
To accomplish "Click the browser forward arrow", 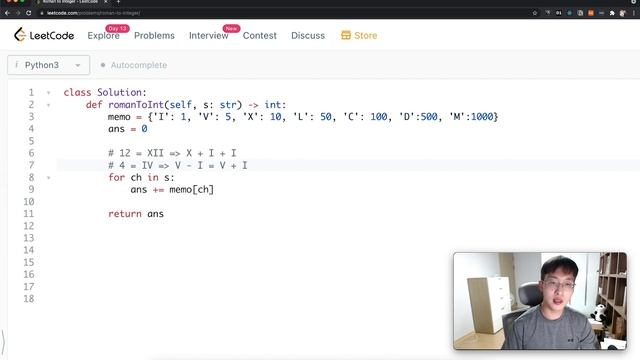I will [18, 13].
